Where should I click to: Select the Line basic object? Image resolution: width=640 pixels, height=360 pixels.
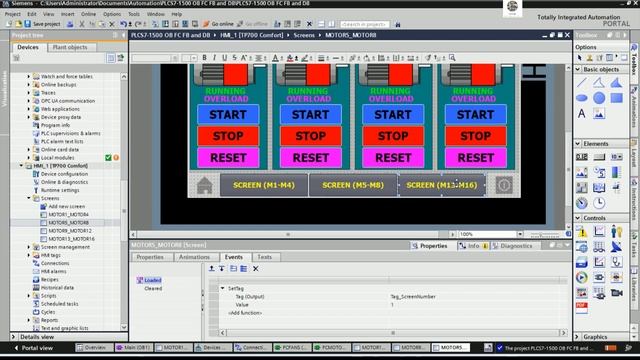point(582,83)
